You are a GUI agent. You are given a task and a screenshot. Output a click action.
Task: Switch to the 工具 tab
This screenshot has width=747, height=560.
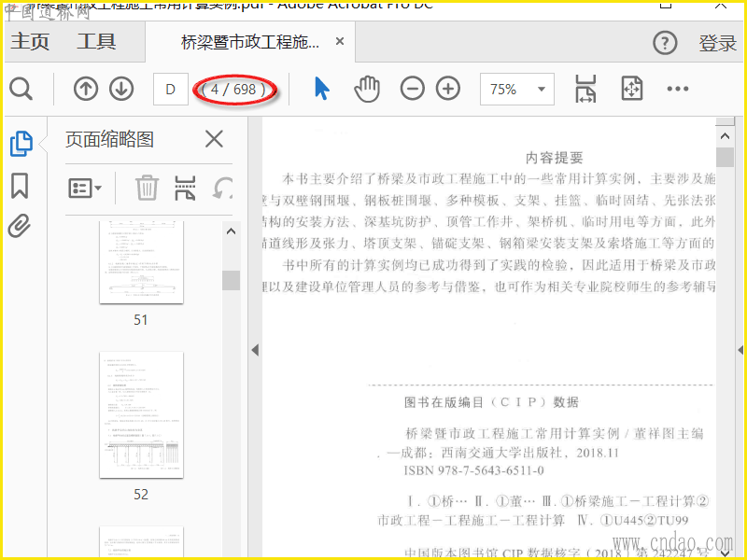coord(97,41)
